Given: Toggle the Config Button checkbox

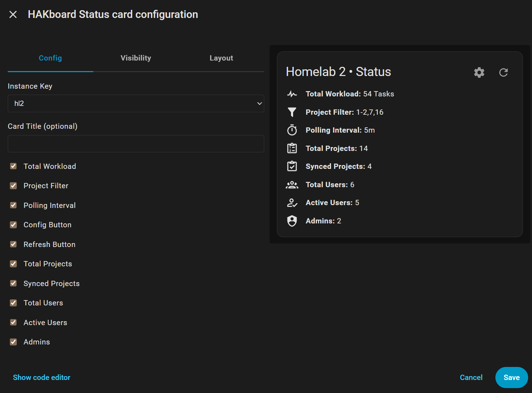Looking at the screenshot, I should click(13, 224).
